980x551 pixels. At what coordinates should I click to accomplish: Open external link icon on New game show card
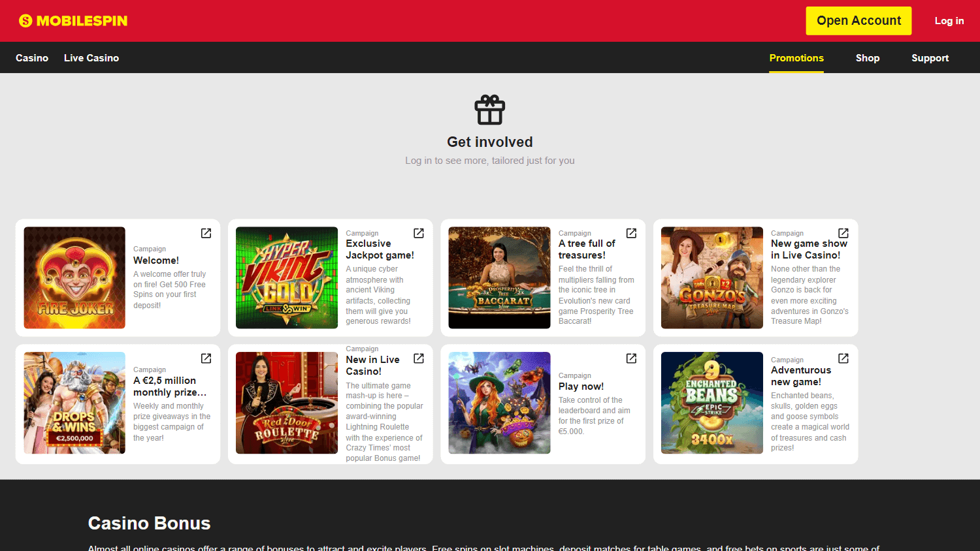tap(843, 233)
